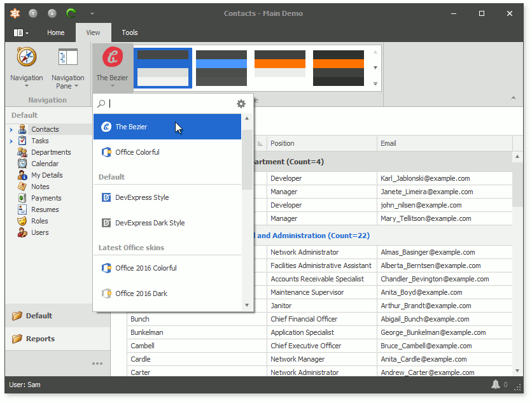Expand the Tasks tree node
The width and height of the screenshot is (532, 403).
(11, 141)
